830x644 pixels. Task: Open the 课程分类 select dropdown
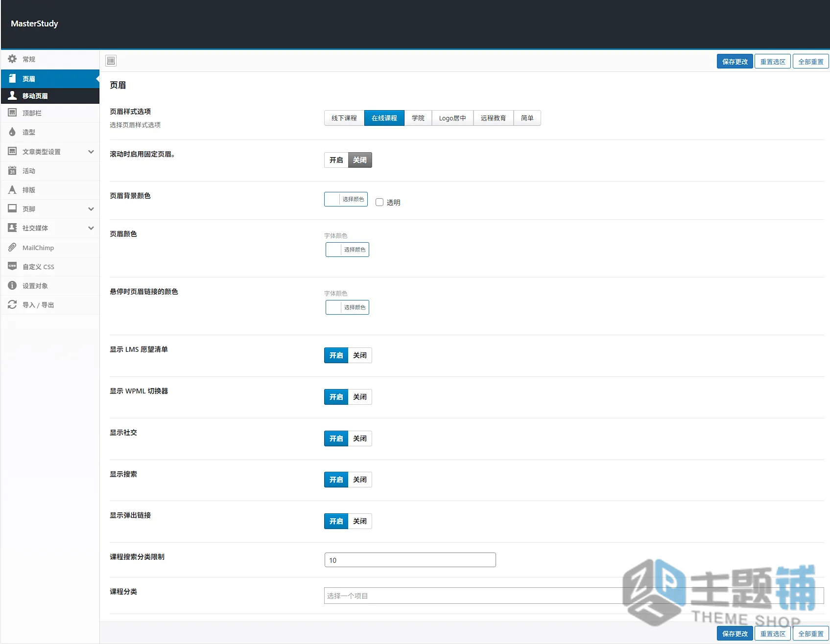(574, 596)
